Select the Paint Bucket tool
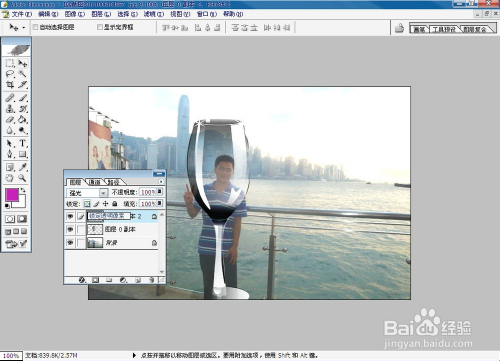The height and width of the screenshot is (361, 500). coord(22,119)
